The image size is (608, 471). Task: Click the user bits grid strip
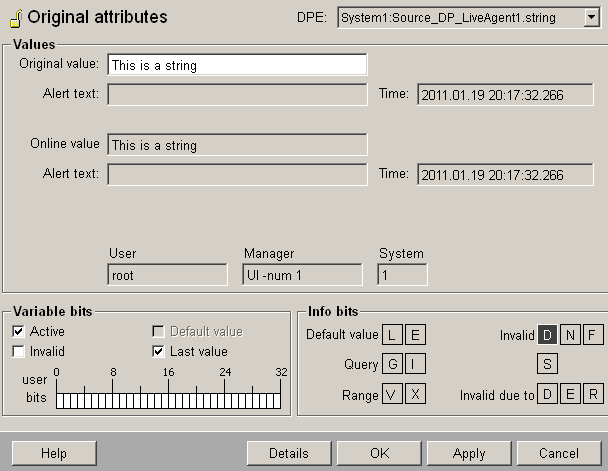(170, 400)
